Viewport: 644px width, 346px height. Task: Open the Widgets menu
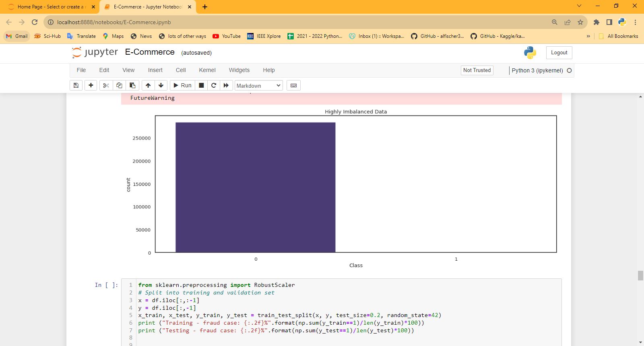tap(239, 70)
